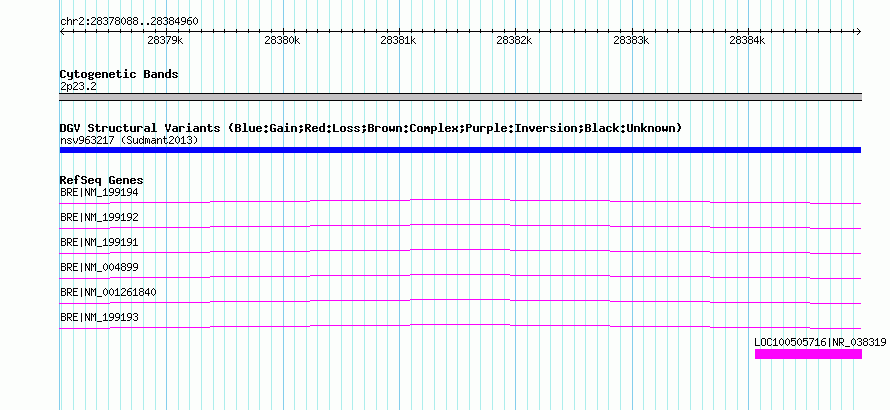Click the DGV Structural Variants track title

point(371,128)
